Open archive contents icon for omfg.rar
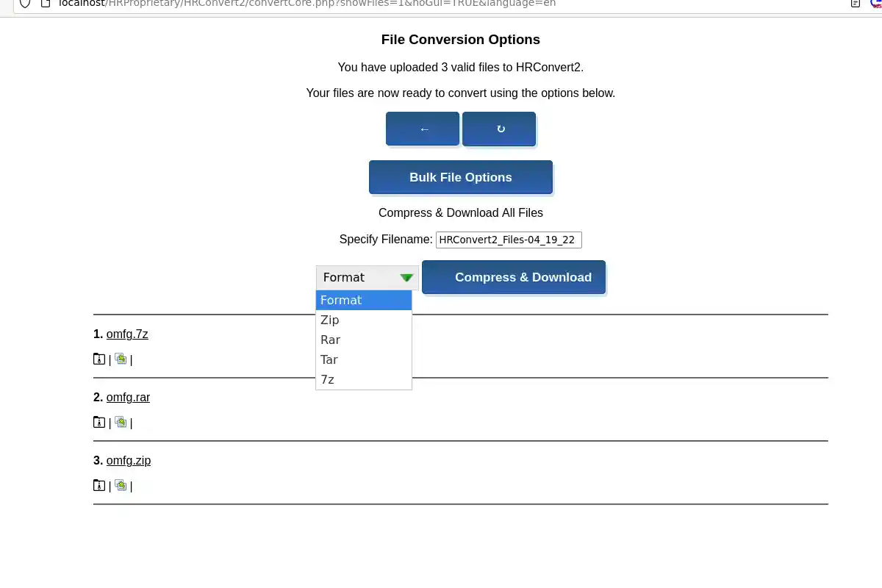Screen dimensions: 882x588 click(x=99, y=423)
